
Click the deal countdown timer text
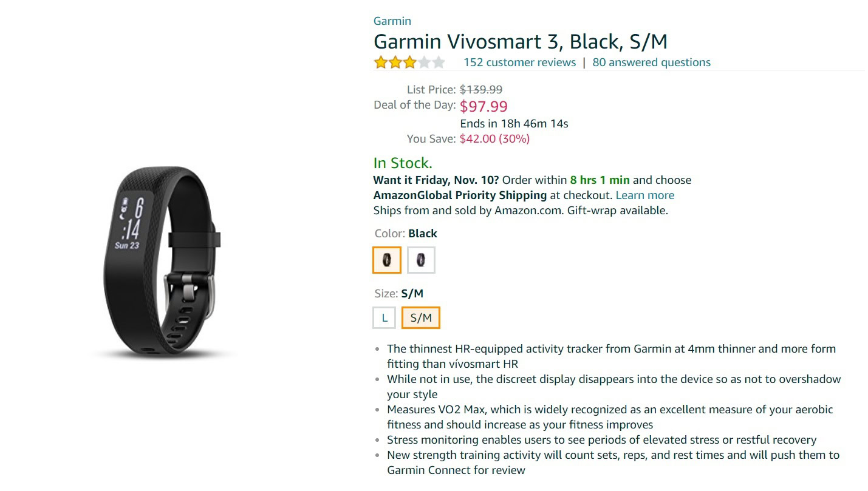click(514, 124)
